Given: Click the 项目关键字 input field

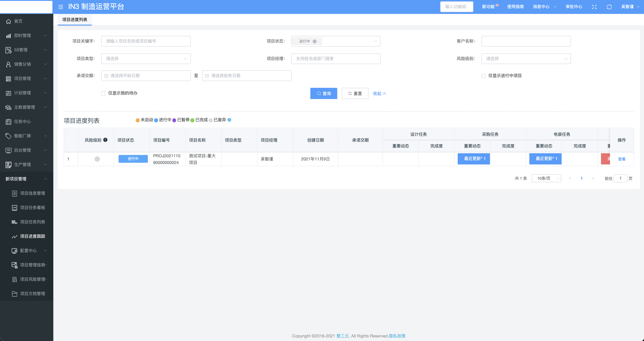Looking at the screenshot, I should [x=146, y=41].
